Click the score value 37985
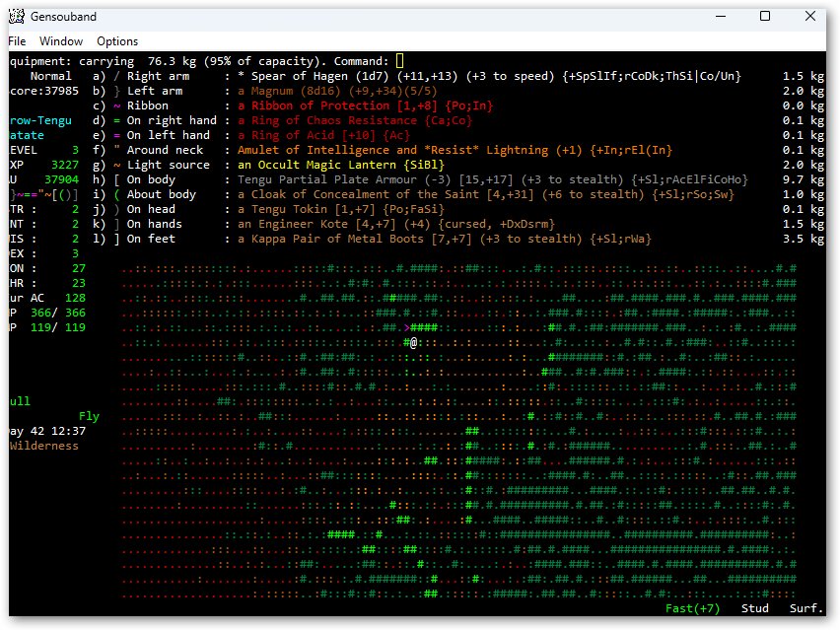 (61, 91)
